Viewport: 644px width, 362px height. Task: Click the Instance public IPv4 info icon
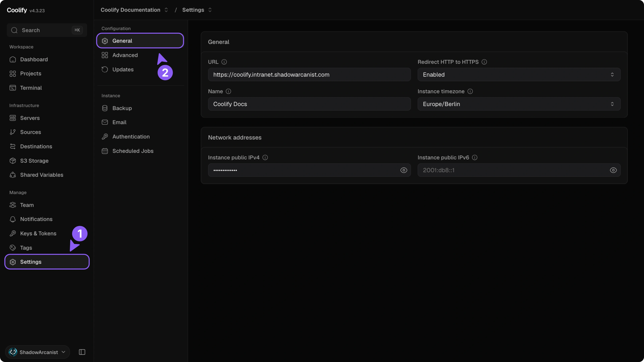coord(265,157)
